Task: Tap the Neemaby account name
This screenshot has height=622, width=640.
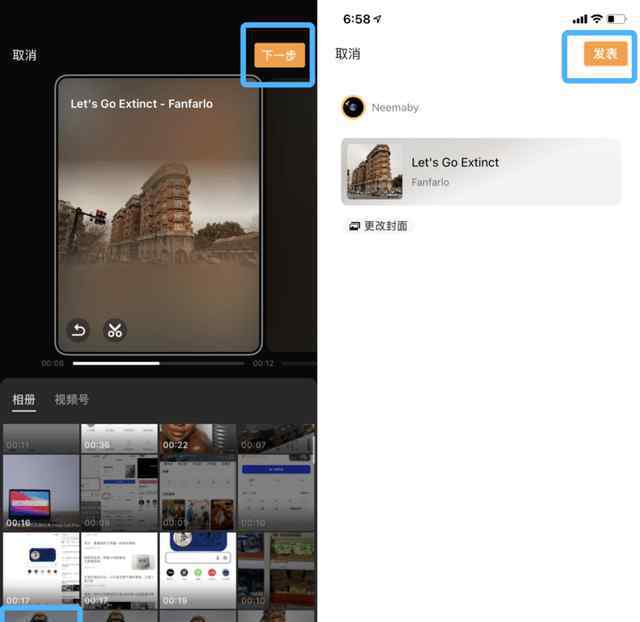Action: 395,107
